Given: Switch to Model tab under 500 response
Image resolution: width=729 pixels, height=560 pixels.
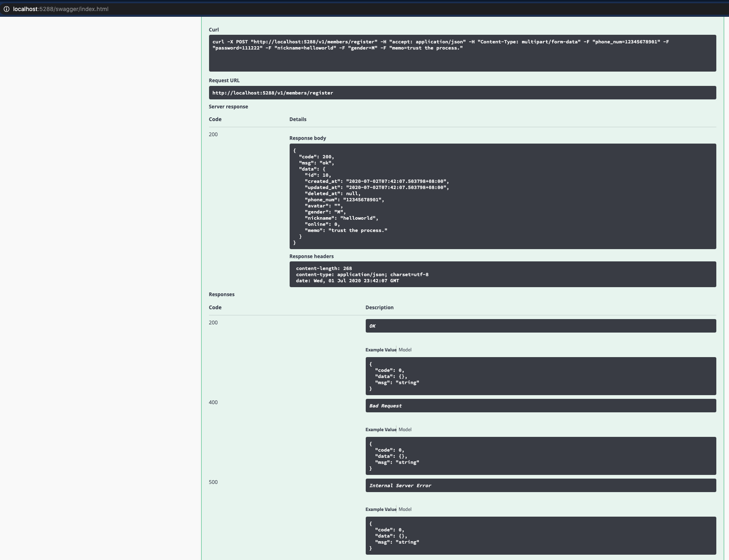Looking at the screenshot, I should [405, 509].
